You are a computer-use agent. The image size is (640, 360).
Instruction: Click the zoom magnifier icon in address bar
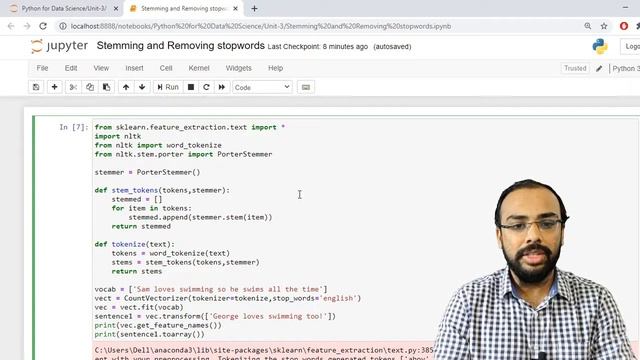(588, 26)
